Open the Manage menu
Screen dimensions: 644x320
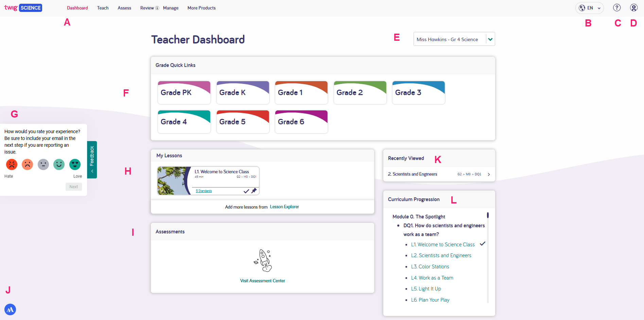point(171,8)
